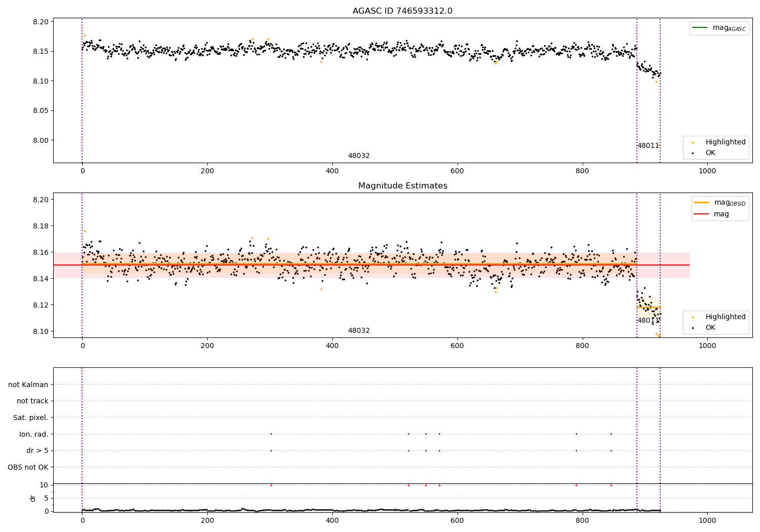
Task: Click the 8.12 tick on the middle plot
Action: (41, 306)
